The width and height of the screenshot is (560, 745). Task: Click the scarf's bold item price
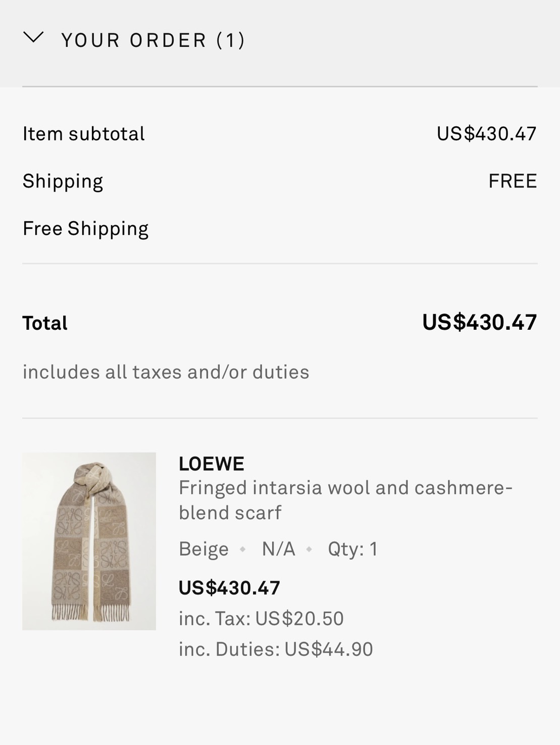click(x=229, y=588)
